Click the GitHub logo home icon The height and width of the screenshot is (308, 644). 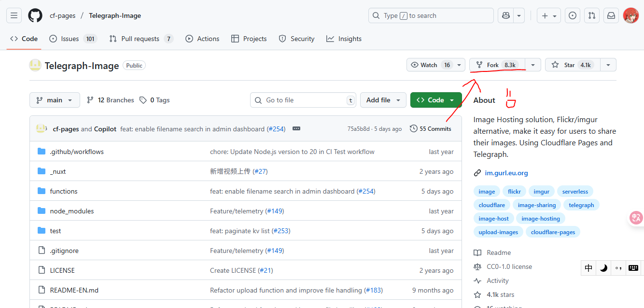(x=35, y=15)
